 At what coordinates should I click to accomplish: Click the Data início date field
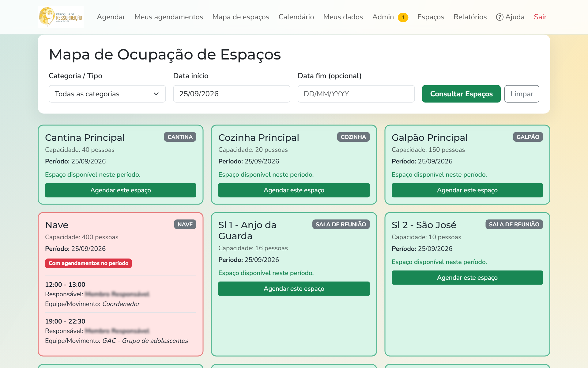232,94
